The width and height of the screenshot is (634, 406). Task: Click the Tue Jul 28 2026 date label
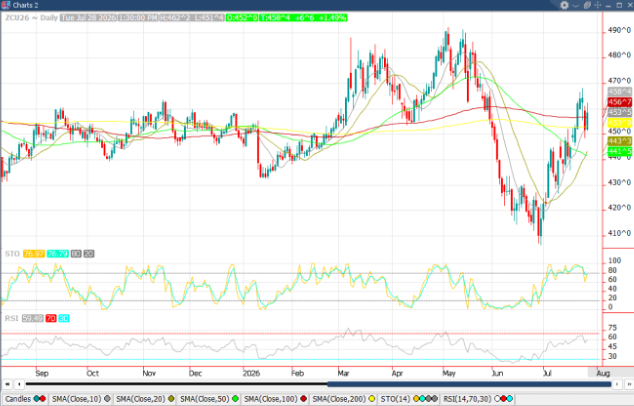tap(88, 18)
